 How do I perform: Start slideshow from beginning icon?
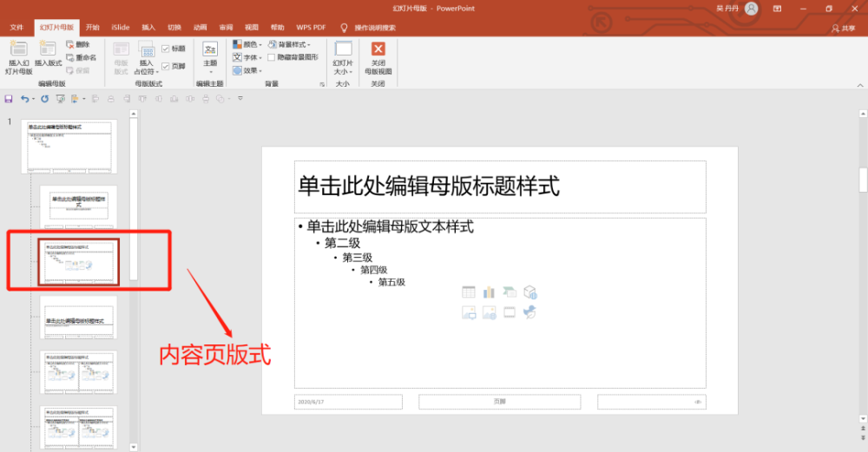coord(61,99)
